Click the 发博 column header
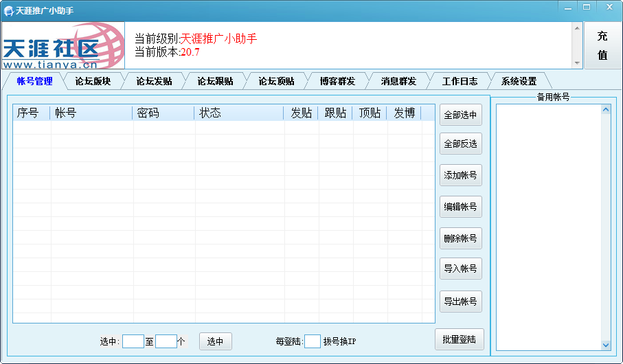This screenshot has height=364, width=623. pos(404,113)
